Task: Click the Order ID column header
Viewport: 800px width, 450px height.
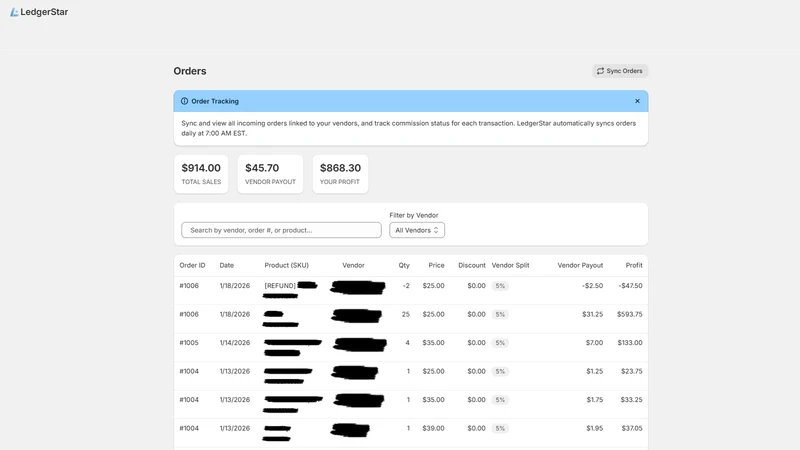Action: 192,265
